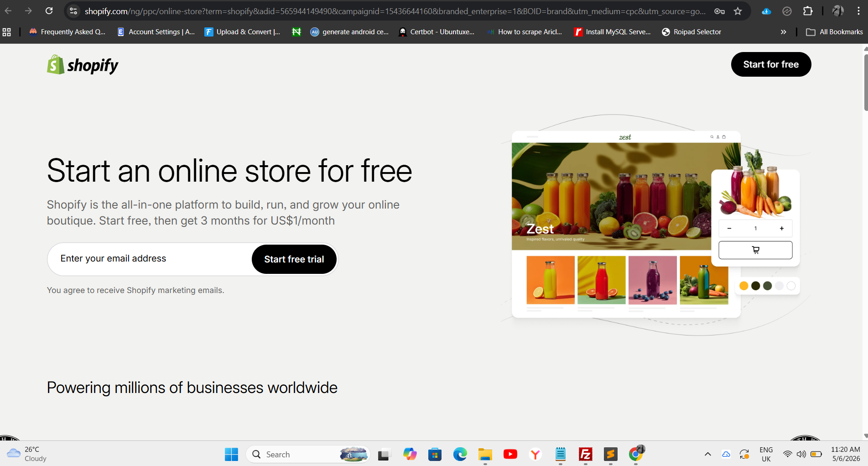The height and width of the screenshot is (466, 868).
Task: Open Notepad app from taskbar
Action: [x=560, y=454]
